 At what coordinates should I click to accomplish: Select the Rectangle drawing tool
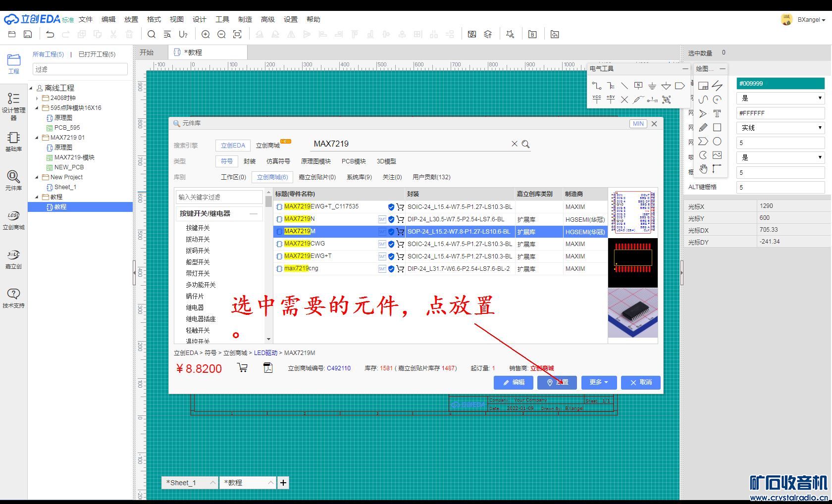point(717,127)
